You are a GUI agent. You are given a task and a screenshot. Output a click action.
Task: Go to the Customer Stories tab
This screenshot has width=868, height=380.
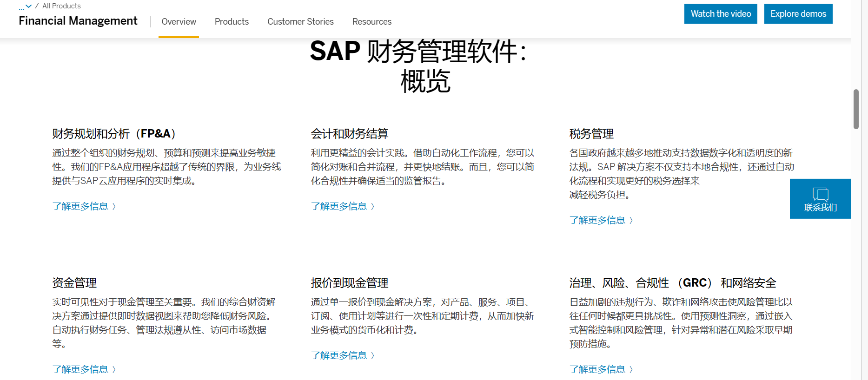tap(300, 22)
